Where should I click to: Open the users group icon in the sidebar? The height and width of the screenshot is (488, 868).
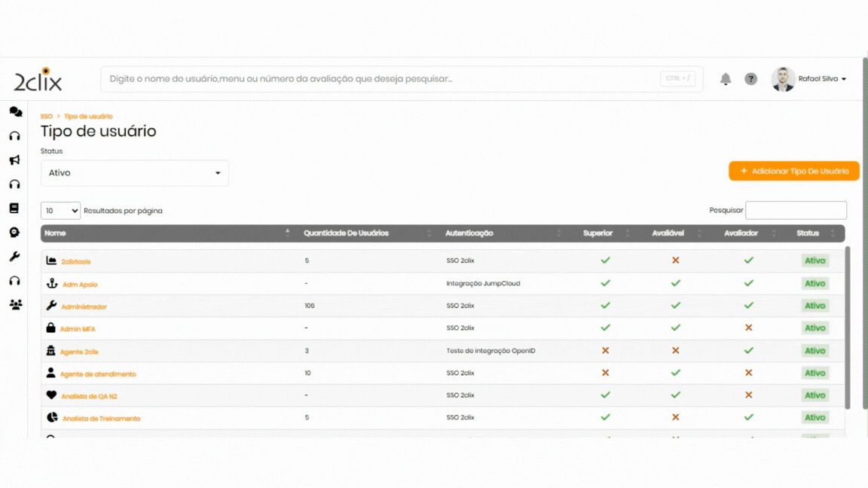tap(15, 305)
